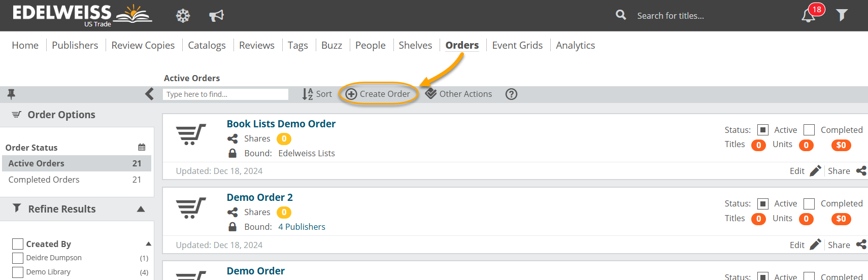868x280 pixels.
Task: Click the pin icon on sidebar
Action: [11, 94]
